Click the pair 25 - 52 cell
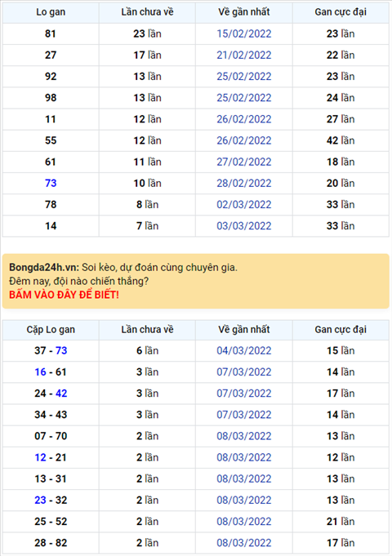The height and width of the screenshot is (556, 392). (x=51, y=522)
